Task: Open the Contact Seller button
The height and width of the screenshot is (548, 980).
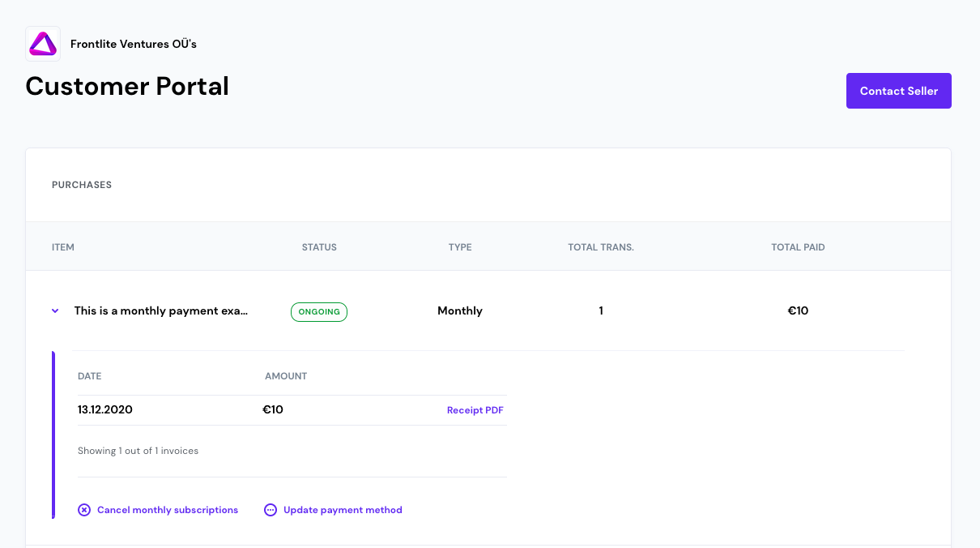Action: (899, 91)
